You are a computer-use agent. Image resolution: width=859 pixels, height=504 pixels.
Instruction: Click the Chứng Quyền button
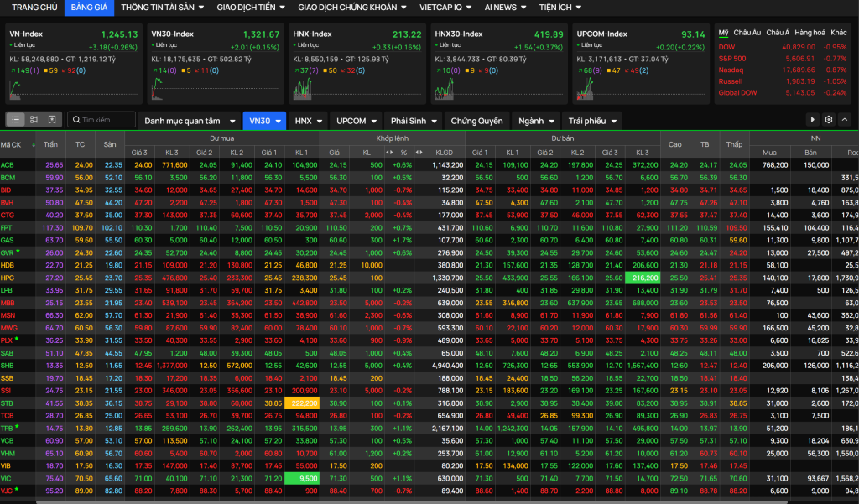(x=476, y=121)
